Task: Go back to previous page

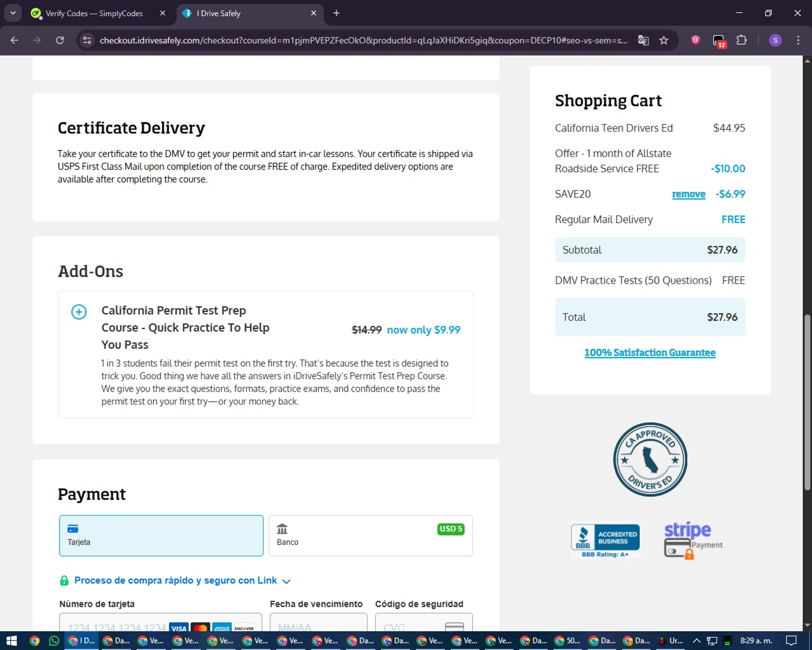Action: click(x=15, y=40)
